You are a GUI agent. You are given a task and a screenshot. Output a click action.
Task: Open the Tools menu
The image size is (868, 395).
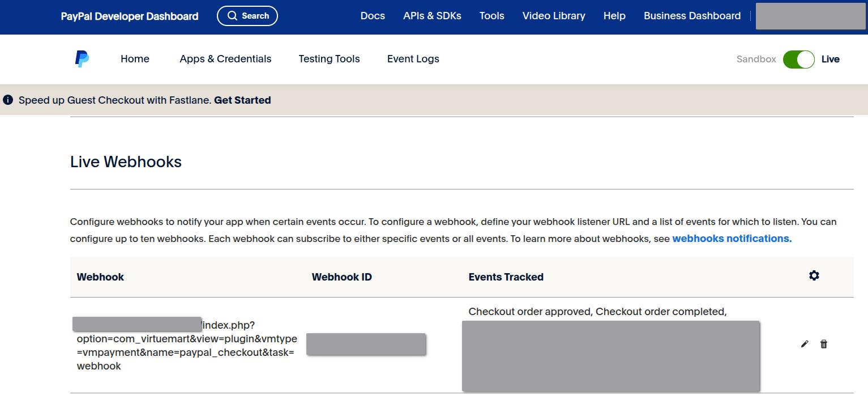tap(491, 16)
